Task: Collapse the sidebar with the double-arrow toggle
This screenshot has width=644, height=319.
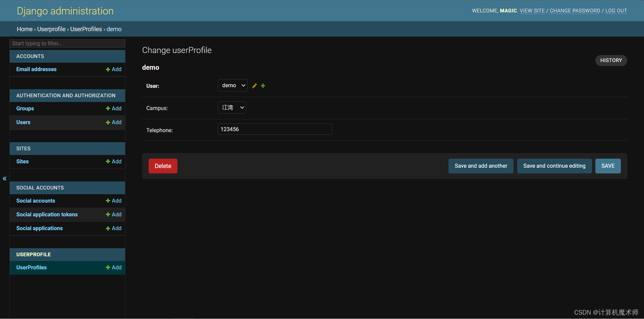Action: [5, 178]
